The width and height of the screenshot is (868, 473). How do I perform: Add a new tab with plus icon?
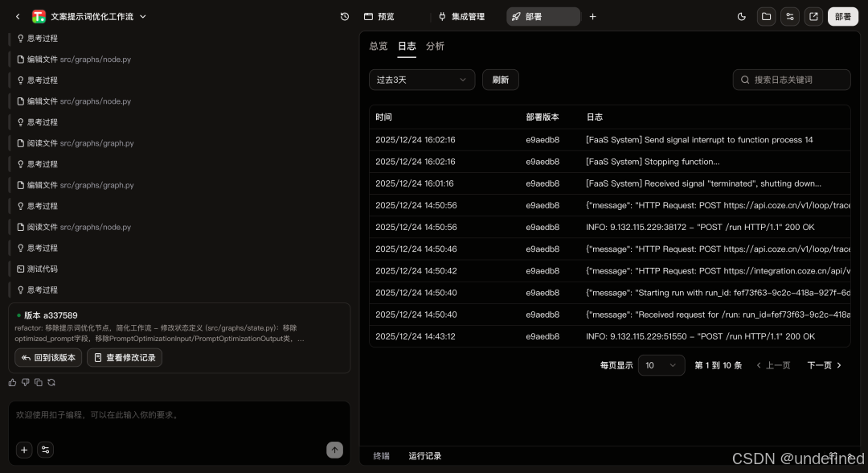[592, 17]
